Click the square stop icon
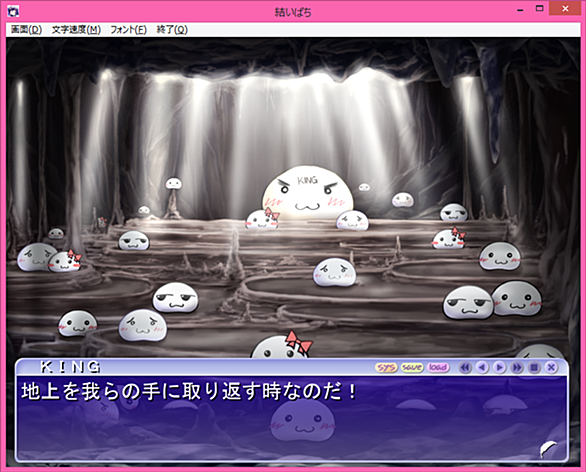 click(x=534, y=368)
